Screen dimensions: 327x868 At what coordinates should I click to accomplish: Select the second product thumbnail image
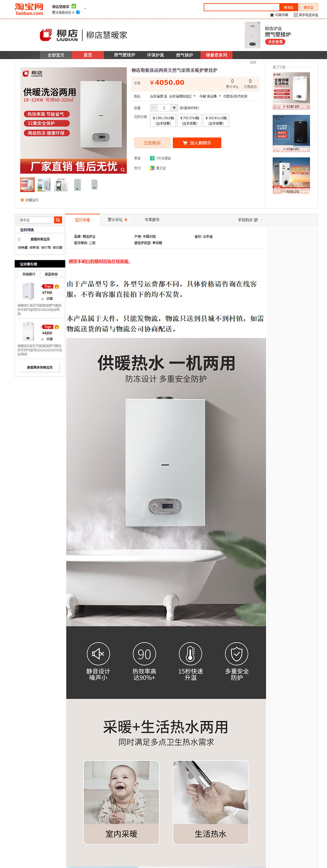pos(44,185)
